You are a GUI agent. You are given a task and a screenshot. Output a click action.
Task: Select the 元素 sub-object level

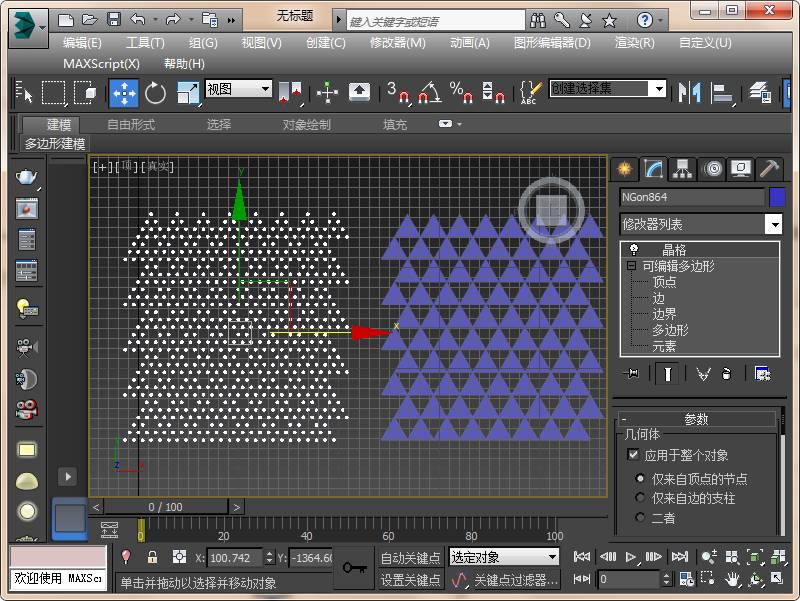[664, 346]
